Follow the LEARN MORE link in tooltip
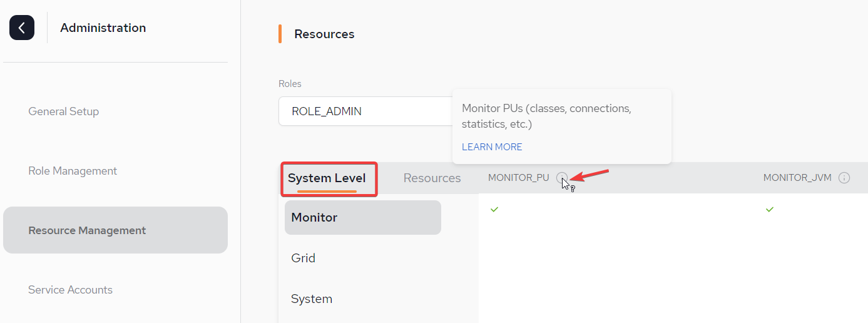This screenshot has width=868, height=323. coord(492,147)
